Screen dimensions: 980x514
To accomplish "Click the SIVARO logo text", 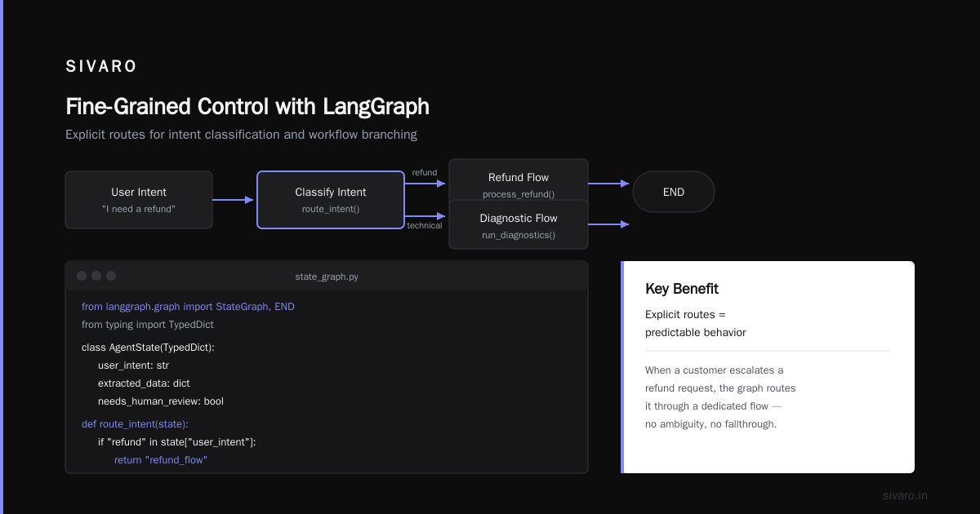I will coord(101,67).
